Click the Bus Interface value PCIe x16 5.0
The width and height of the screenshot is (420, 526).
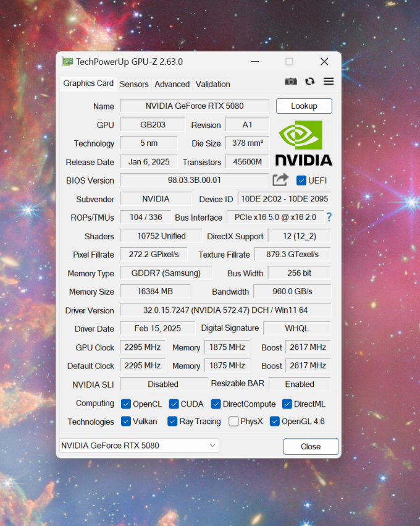click(x=275, y=218)
